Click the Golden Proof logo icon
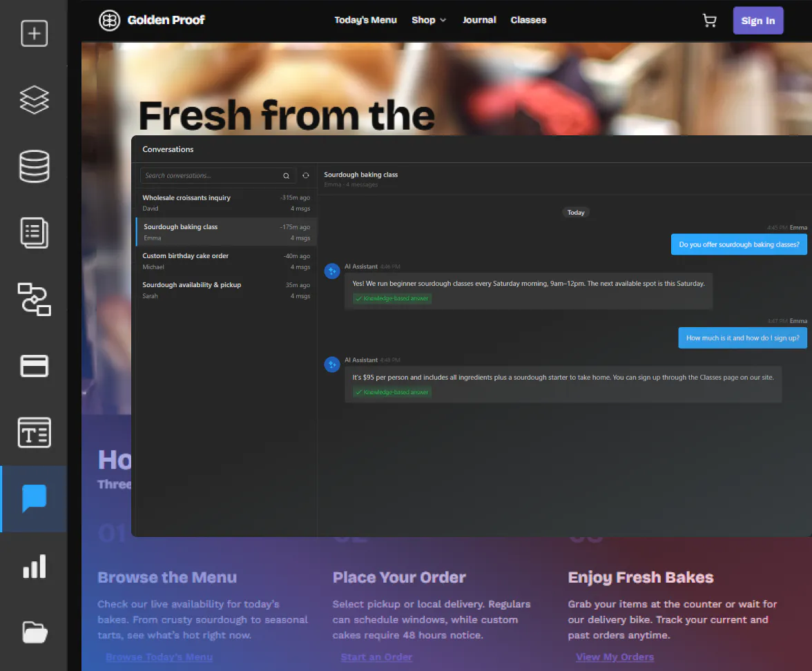This screenshot has width=812, height=671. (109, 20)
